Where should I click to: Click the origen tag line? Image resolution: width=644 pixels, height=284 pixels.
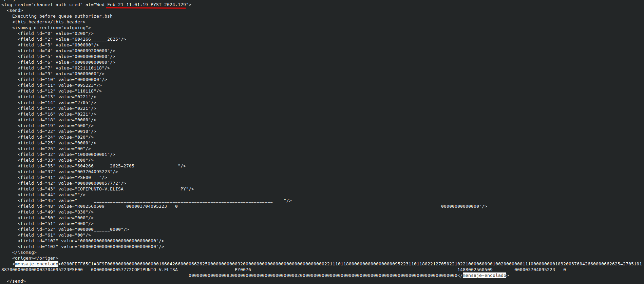pyautogui.click(x=35, y=258)
